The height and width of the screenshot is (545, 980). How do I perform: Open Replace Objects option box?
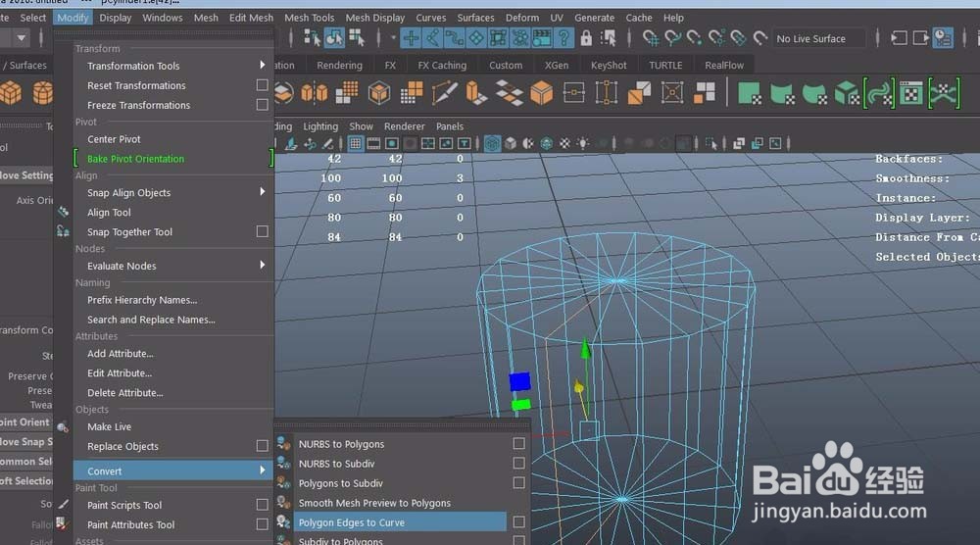(x=263, y=446)
